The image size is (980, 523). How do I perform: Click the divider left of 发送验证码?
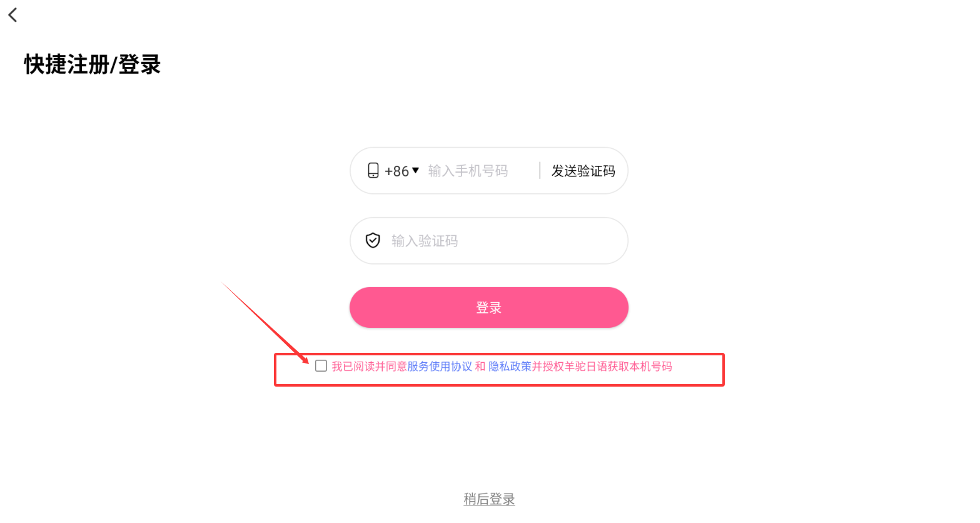click(540, 170)
